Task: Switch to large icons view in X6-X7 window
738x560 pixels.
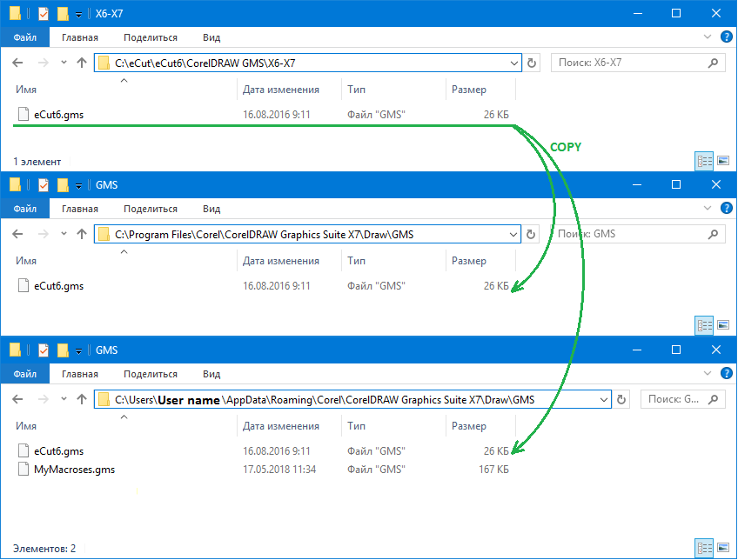Action: coord(723,161)
